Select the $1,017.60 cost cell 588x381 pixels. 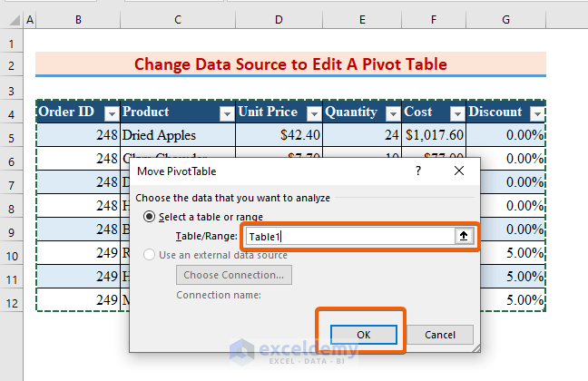[434, 136]
